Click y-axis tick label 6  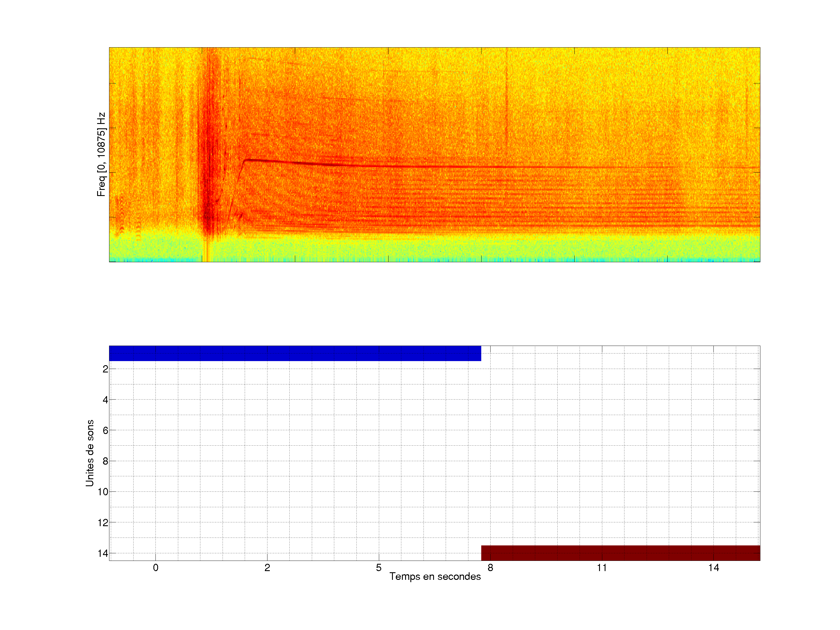click(105, 430)
